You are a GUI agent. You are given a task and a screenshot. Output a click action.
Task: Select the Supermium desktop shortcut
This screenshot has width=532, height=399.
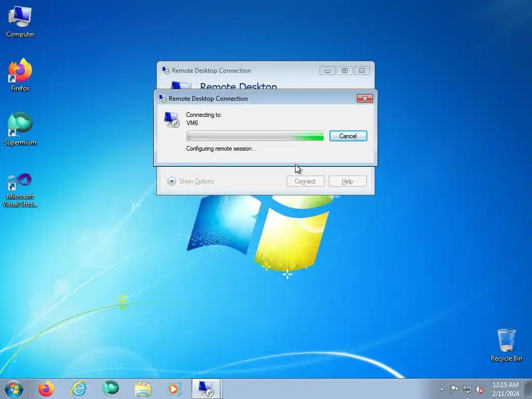pyautogui.click(x=20, y=129)
